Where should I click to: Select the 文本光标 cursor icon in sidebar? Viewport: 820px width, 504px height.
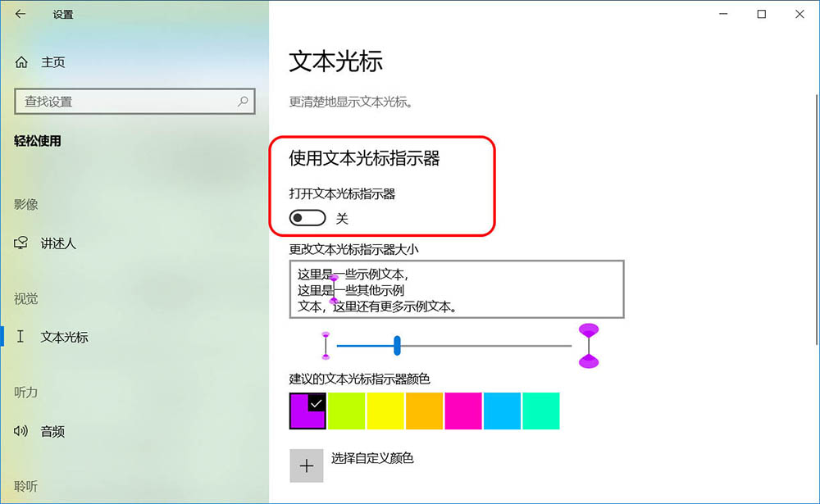coord(20,337)
